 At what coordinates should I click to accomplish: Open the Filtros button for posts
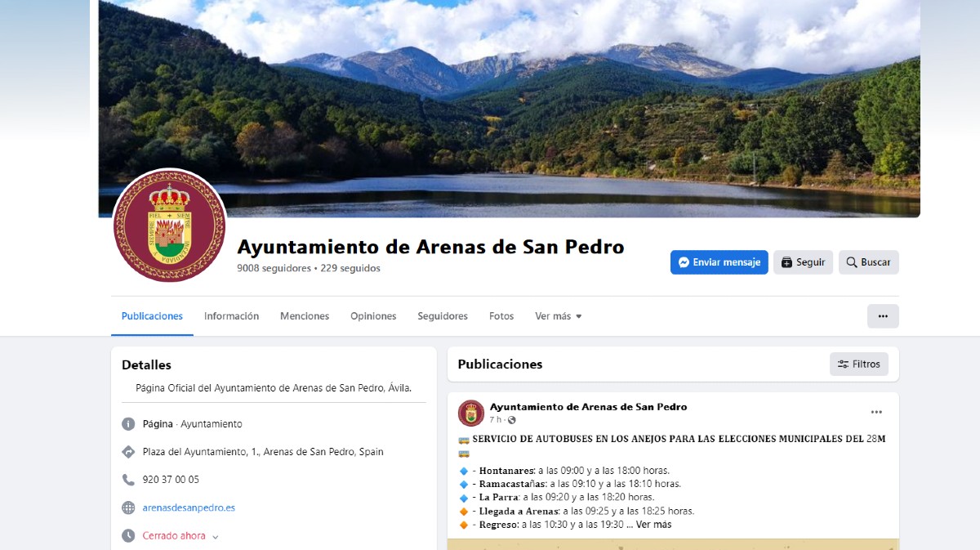point(859,364)
